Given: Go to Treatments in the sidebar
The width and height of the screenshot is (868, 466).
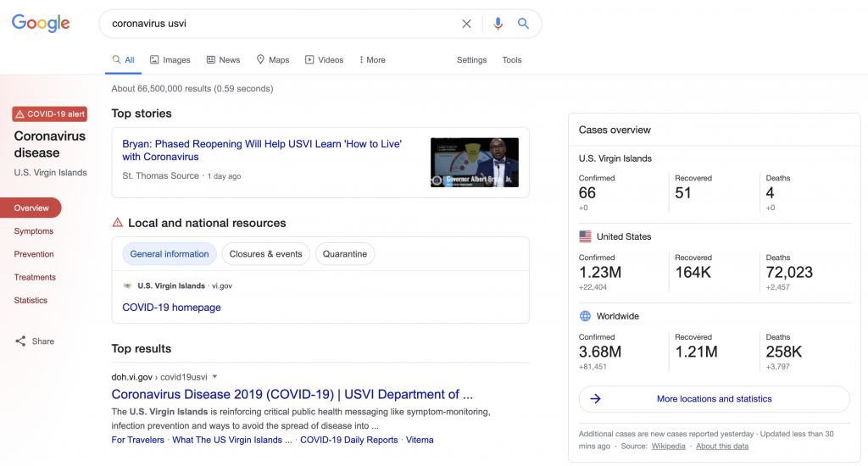Looking at the screenshot, I should click(35, 277).
